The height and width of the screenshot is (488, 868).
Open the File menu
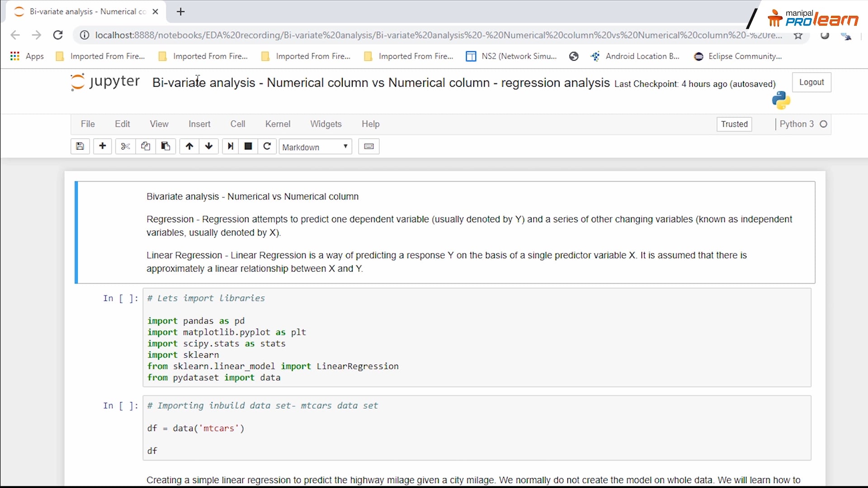pyautogui.click(x=88, y=124)
